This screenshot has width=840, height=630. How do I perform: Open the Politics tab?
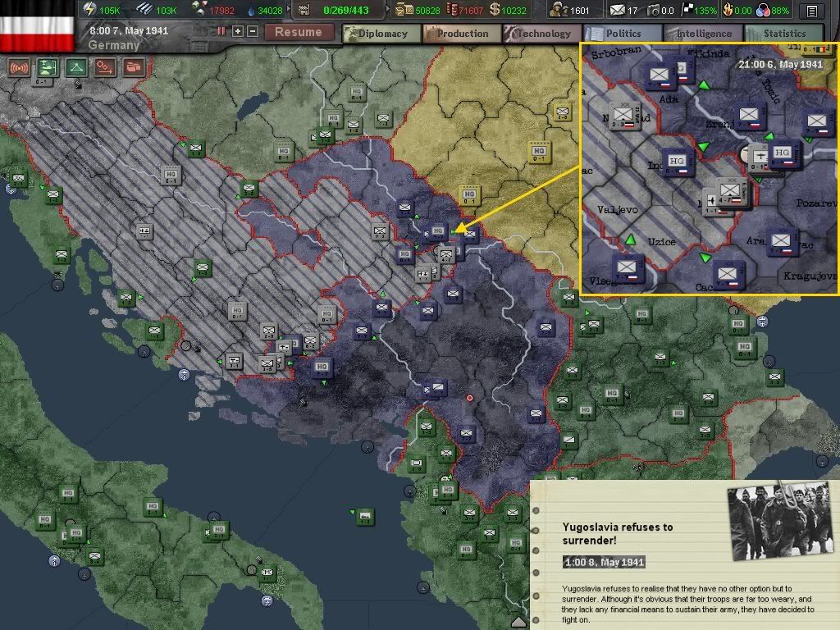click(623, 33)
